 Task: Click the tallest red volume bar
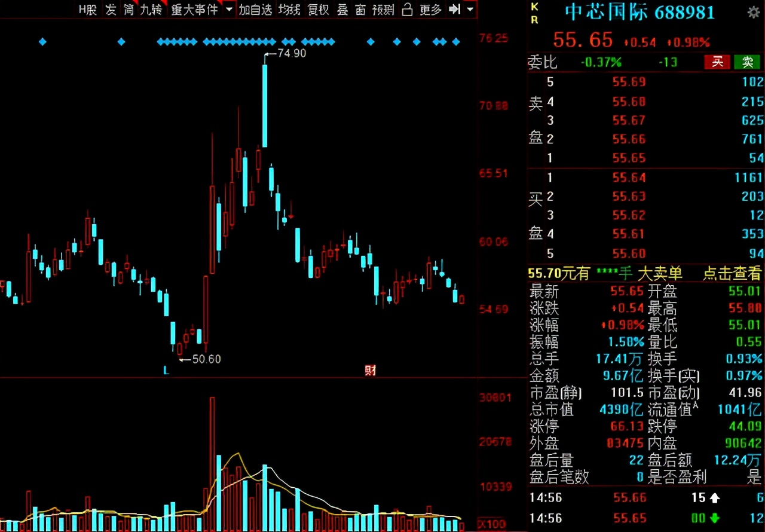coord(212,464)
